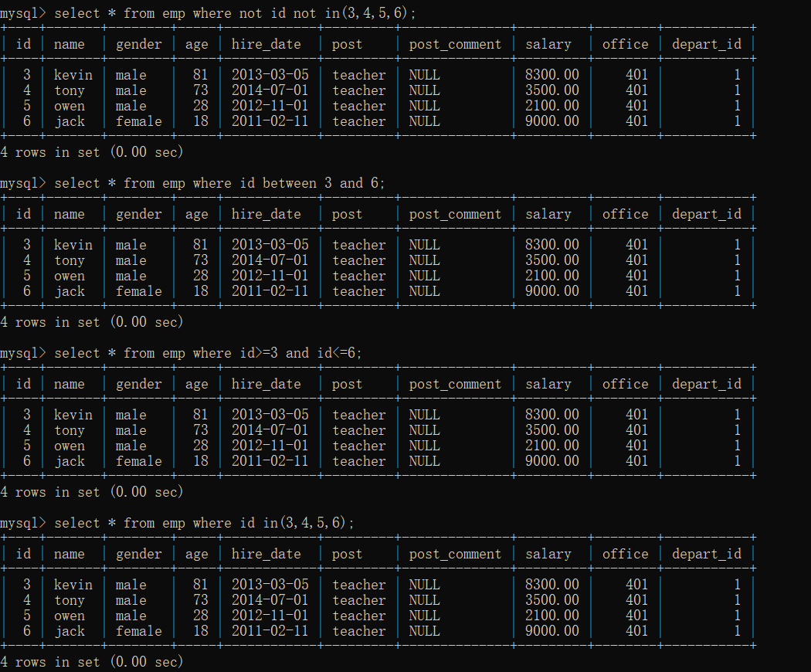The height and width of the screenshot is (672, 811).
Task: Click "kevin" in the first result table
Action: pyautogui.click(x=73, y=75)
